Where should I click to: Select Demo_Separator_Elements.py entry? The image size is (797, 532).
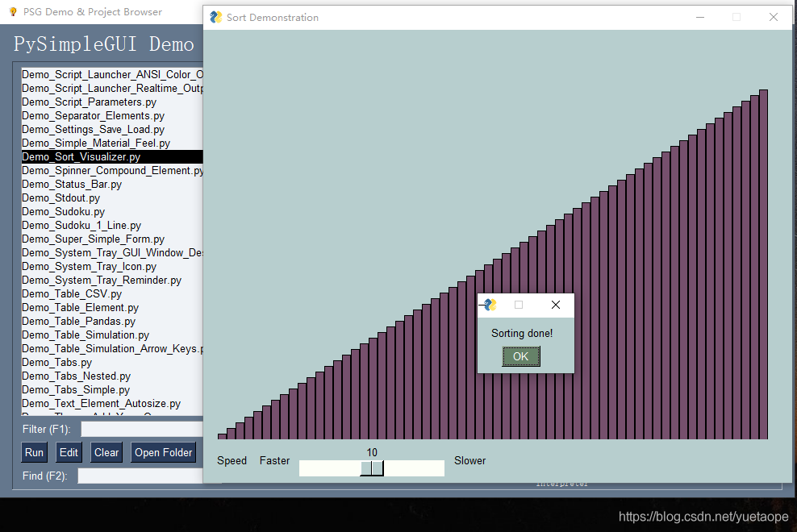112,115
